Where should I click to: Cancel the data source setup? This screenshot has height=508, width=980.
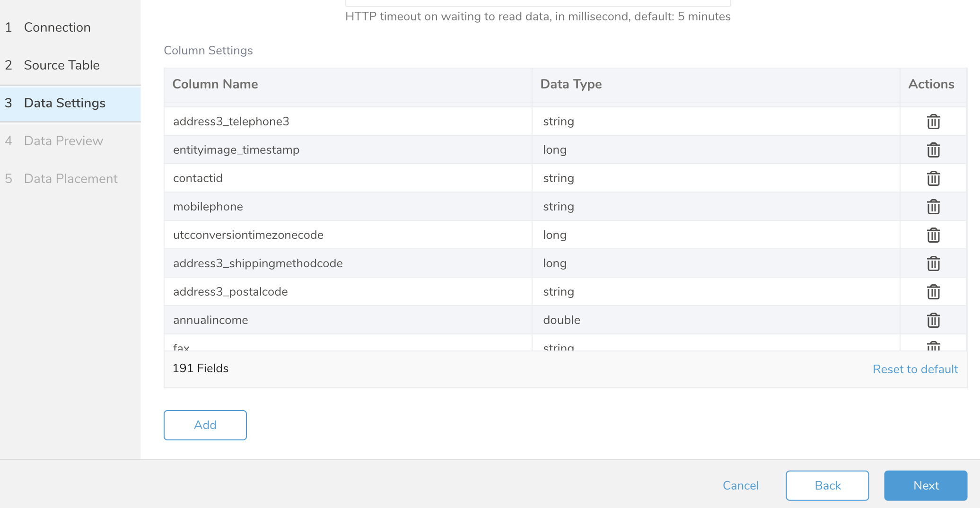pyautogui.click(x=740, y=485)
